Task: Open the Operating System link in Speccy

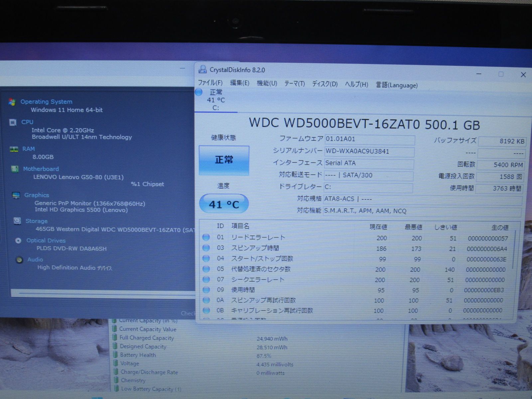Action: [x=46, y=102]
